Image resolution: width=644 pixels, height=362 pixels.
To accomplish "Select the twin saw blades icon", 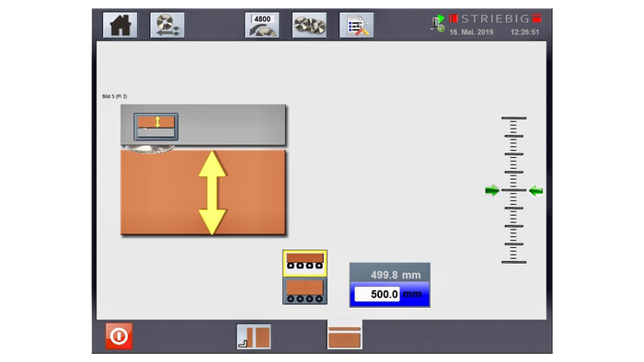I will [x=309, y=26].
